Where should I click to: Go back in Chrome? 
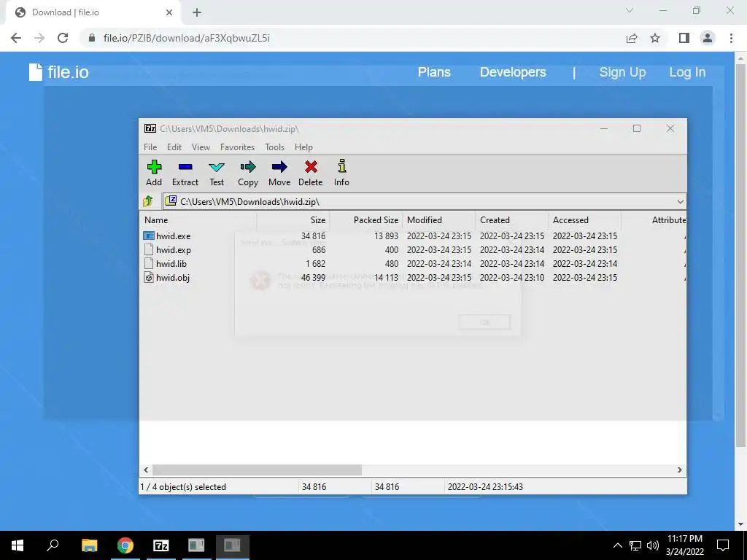pyautogui.click(x=16, y=38)
